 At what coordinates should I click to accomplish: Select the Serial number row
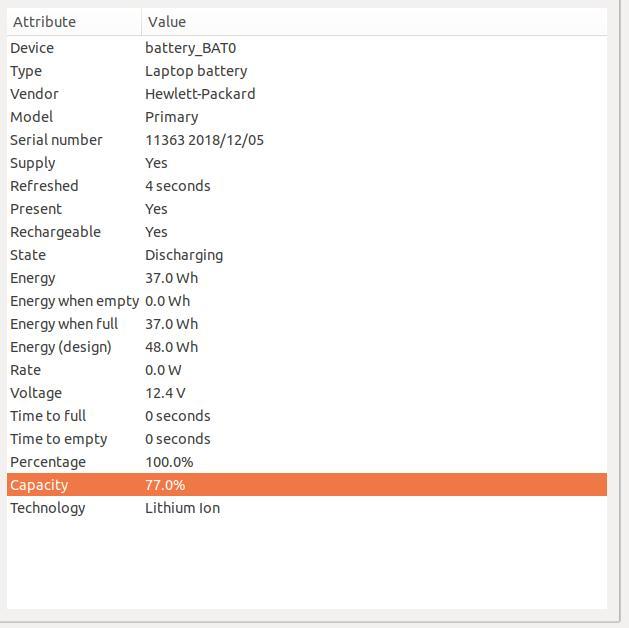(307, 140)
